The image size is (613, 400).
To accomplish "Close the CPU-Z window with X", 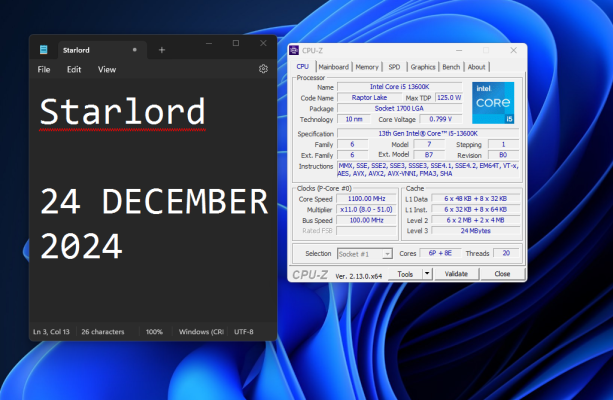I will point(513,50).
